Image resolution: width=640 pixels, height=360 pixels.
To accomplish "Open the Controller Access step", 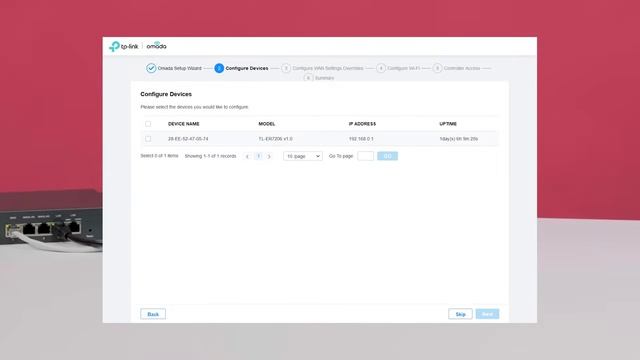I will click(x=456, y=68).
